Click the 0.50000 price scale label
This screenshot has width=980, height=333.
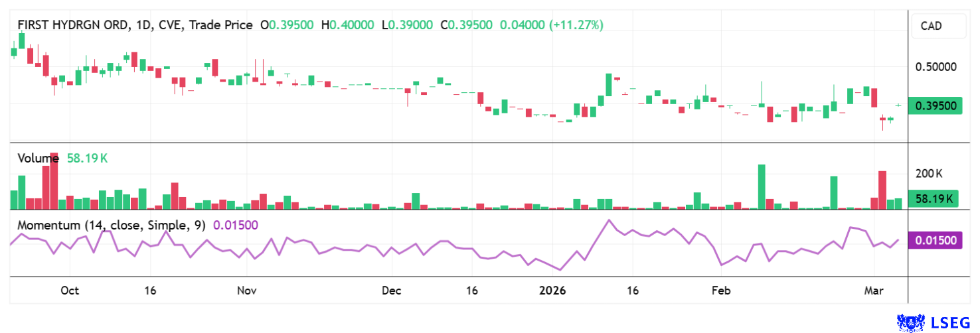[x=936, y=67]
